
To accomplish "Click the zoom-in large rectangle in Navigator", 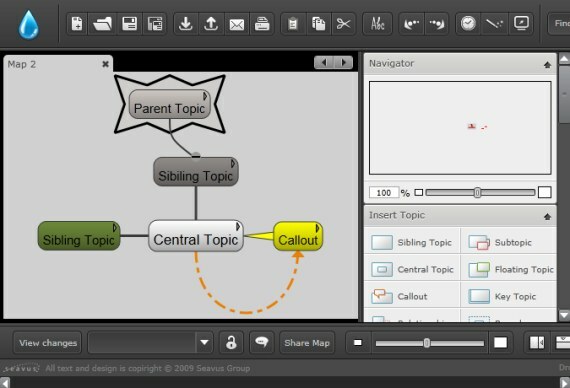I will 544,192.
